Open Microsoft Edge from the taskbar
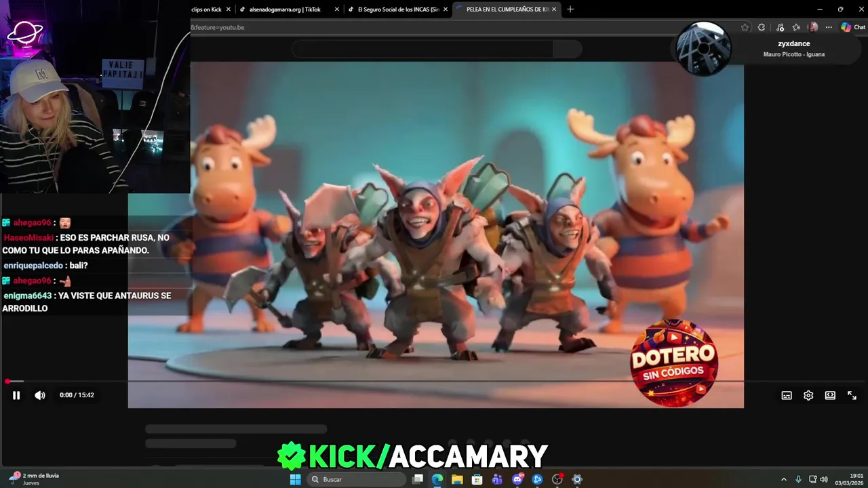Image resolution: width=868 pixels, height=488 pixels. 437,479
